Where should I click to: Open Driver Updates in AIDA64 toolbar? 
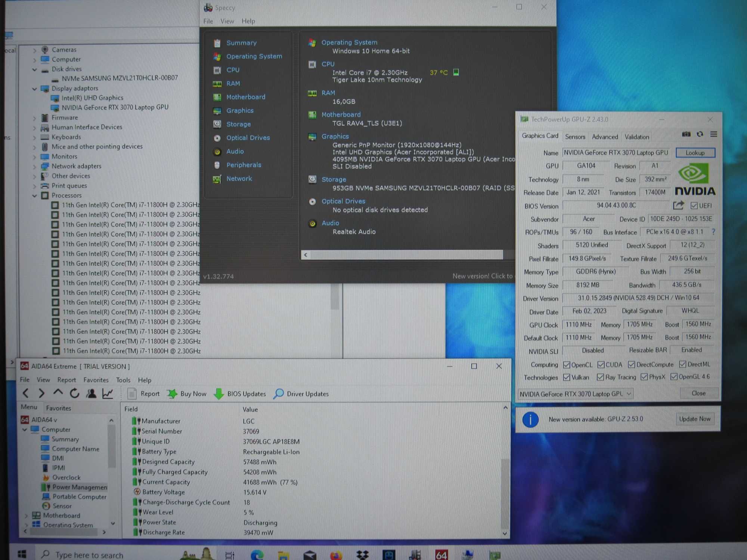[301, 394]
